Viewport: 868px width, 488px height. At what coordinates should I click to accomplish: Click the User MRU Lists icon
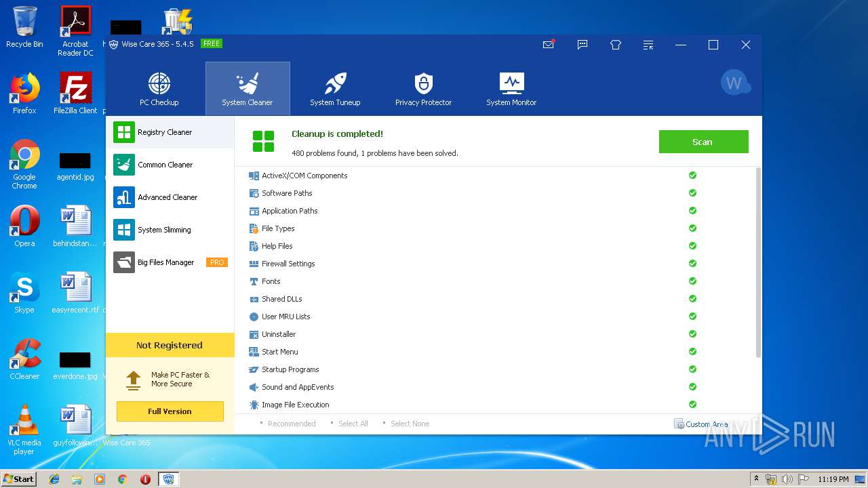(254, 317)
